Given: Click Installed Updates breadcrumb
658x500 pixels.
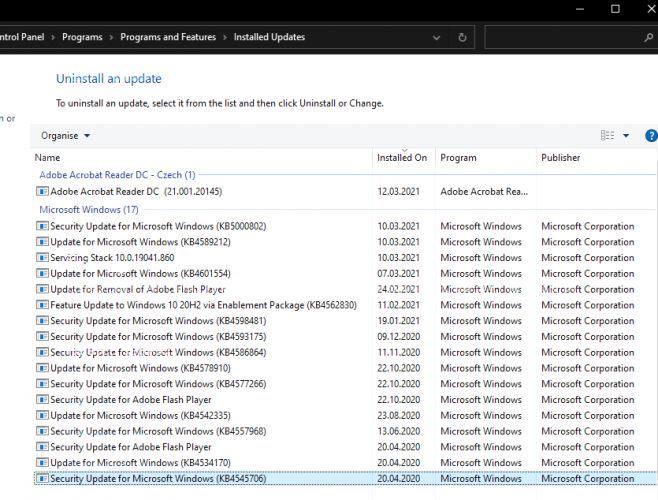Looking at the screenshot, I should [269, 37].
